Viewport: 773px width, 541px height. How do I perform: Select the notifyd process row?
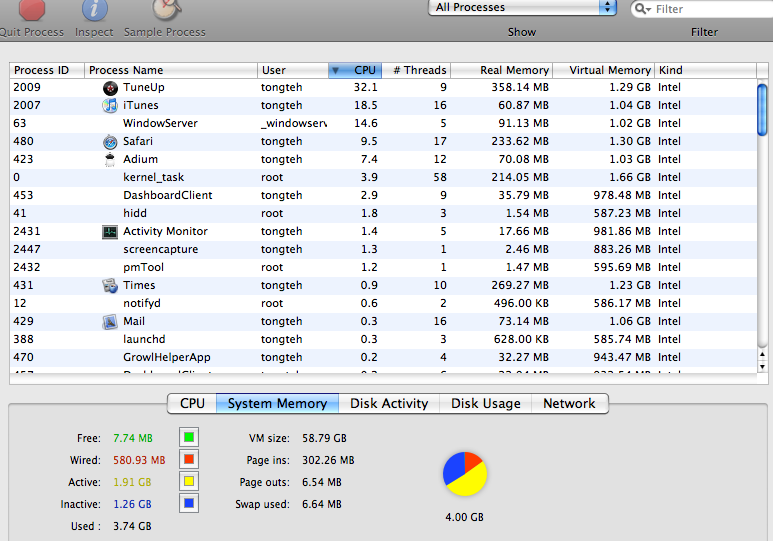[x=383, y=303]
